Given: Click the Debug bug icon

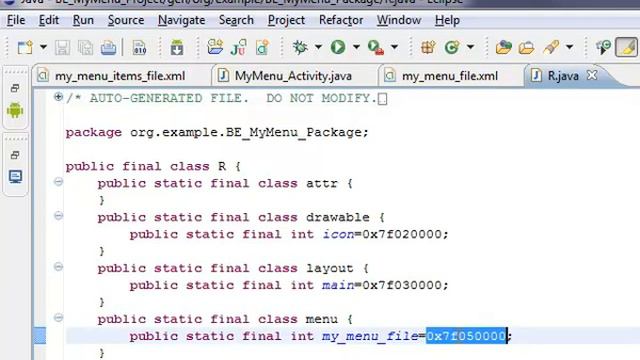Looking at the screenshot, I should (x=300, y=47).
